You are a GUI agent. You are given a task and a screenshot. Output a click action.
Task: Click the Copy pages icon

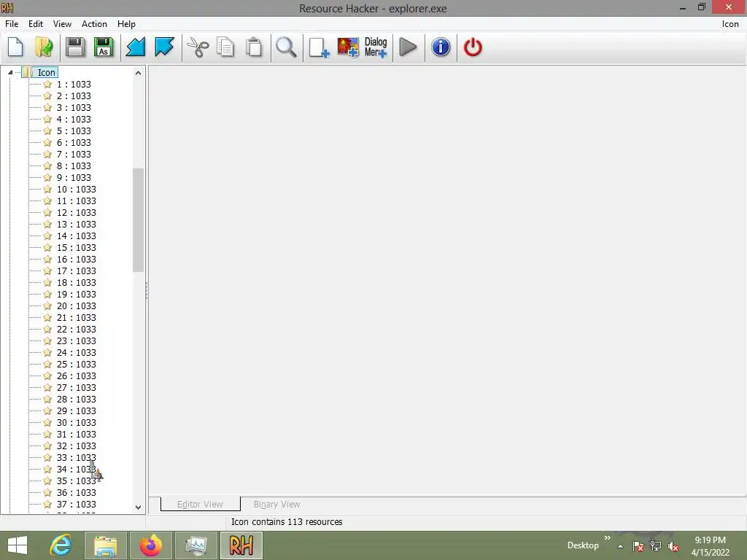(x=225, y=47)
